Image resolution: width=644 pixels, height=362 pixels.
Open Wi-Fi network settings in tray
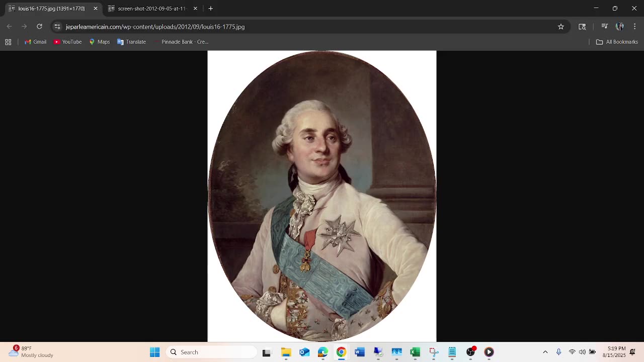(572, 352)
